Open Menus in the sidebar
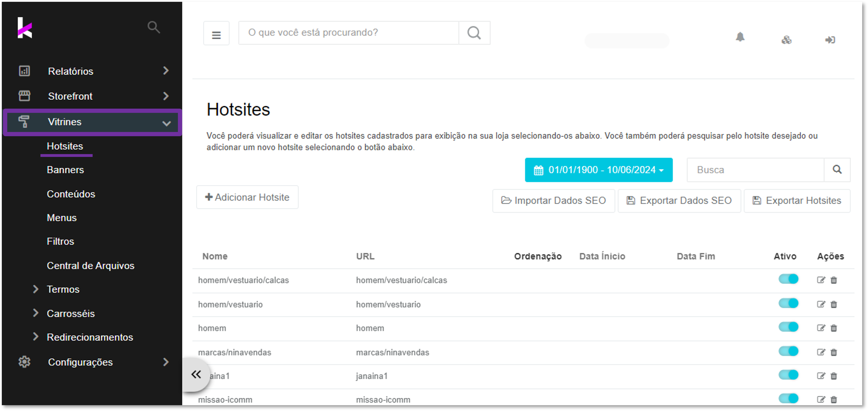This screenshot has height=411, width=868. coord(62,218)
